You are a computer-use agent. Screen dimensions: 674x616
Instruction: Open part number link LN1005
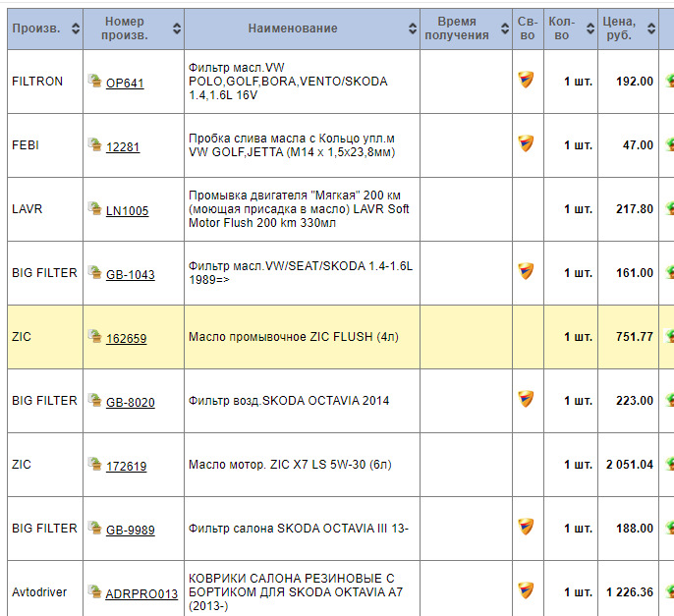pyautogui.click(x=128, y=210)
